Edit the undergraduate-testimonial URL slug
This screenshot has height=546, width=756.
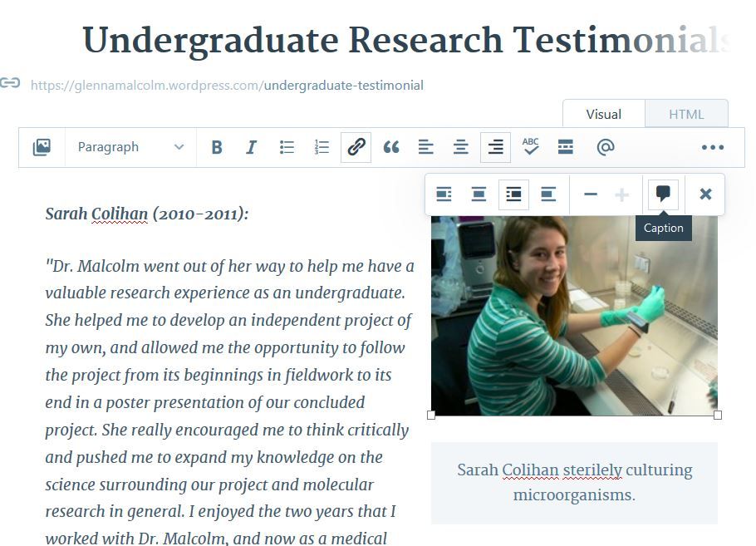coord(344,86)
